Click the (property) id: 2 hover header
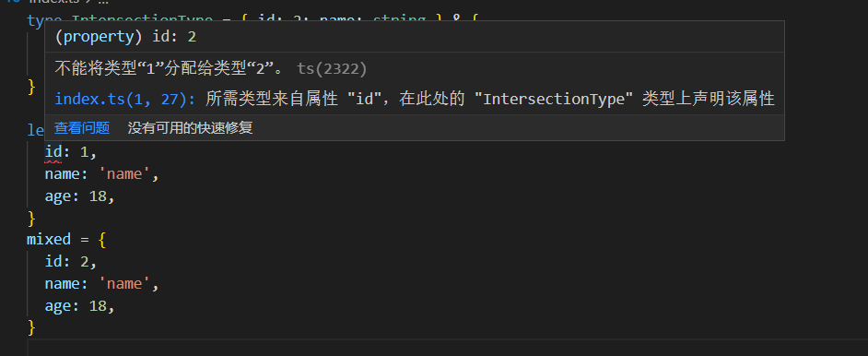This screenshot has width=868, height=356. click(x=125, y=37)
